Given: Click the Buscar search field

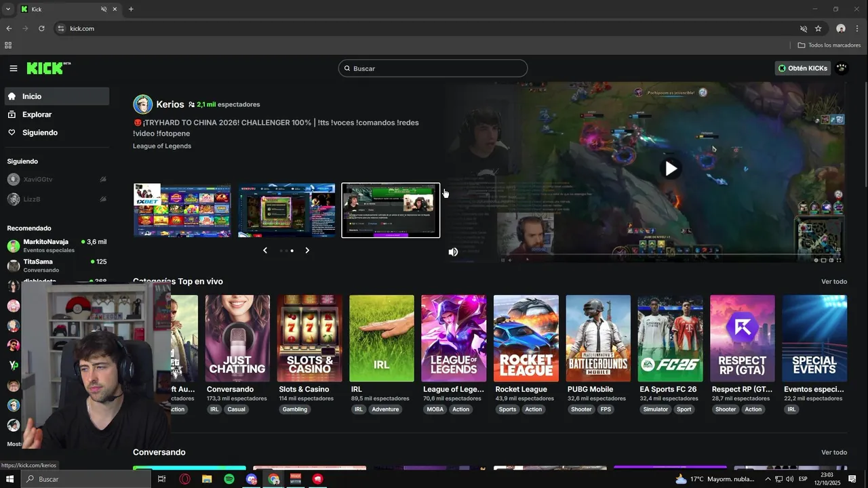Looking at the screenshot, I should click(433, 68).
